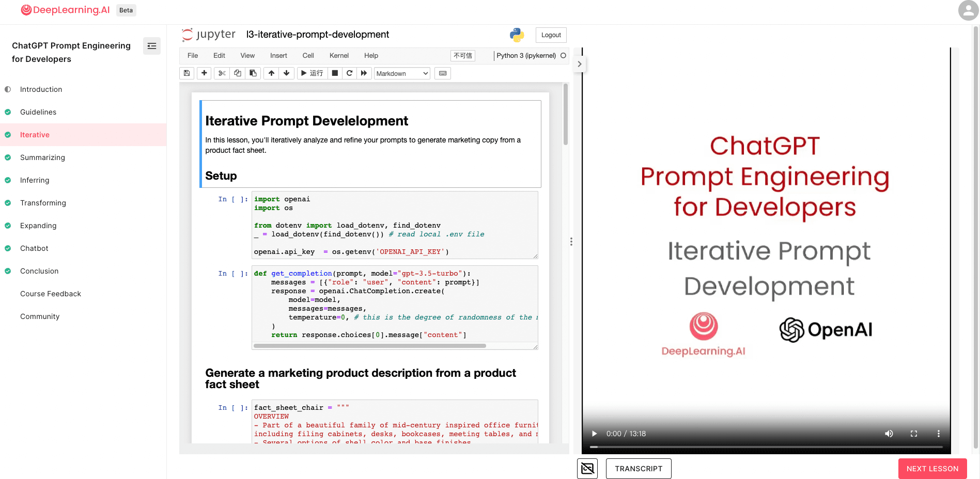Copy selected cells icon
The width and height of the screenshot is (980, 479).
coord(238,73)
